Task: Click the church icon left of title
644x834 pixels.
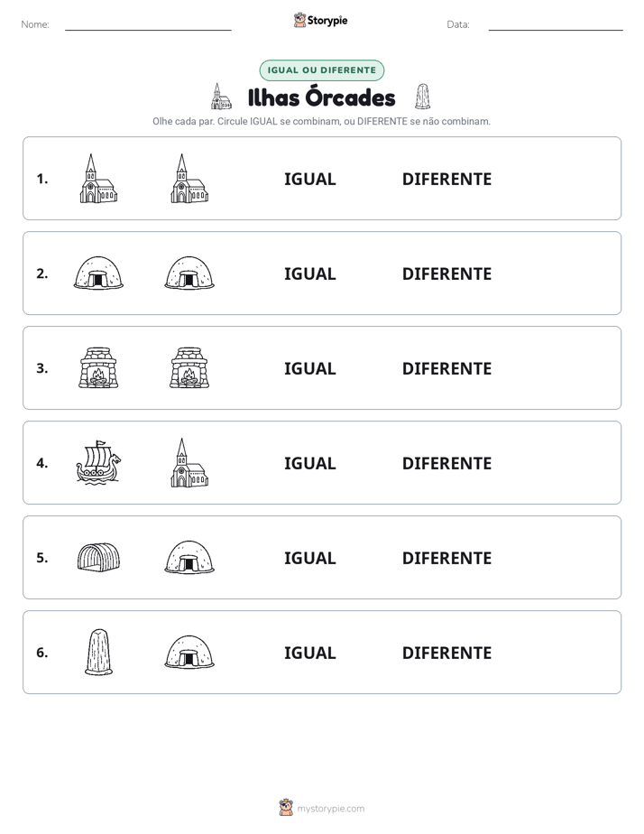Action: [x=221, y=97]
